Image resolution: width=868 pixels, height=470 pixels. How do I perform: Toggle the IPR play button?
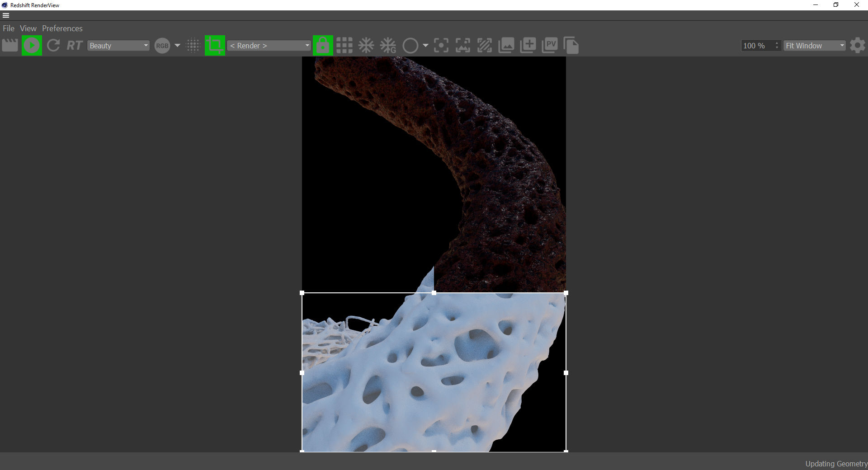32,46
